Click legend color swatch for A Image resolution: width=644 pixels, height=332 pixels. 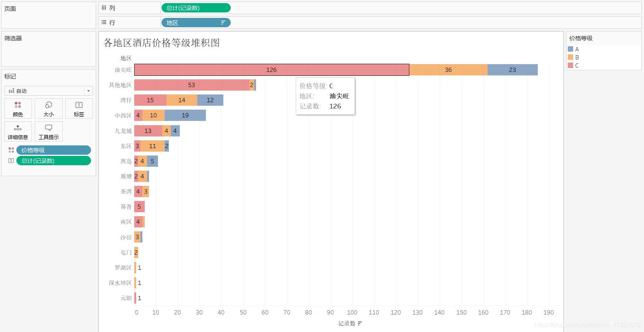(x=570, y=49)
